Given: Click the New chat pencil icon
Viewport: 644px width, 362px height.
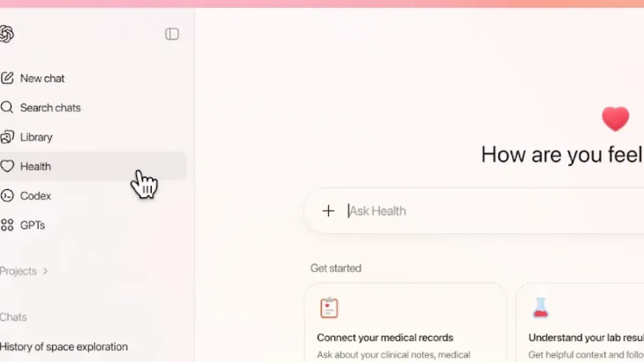Looking at the screenshot, I should point(7,78).
